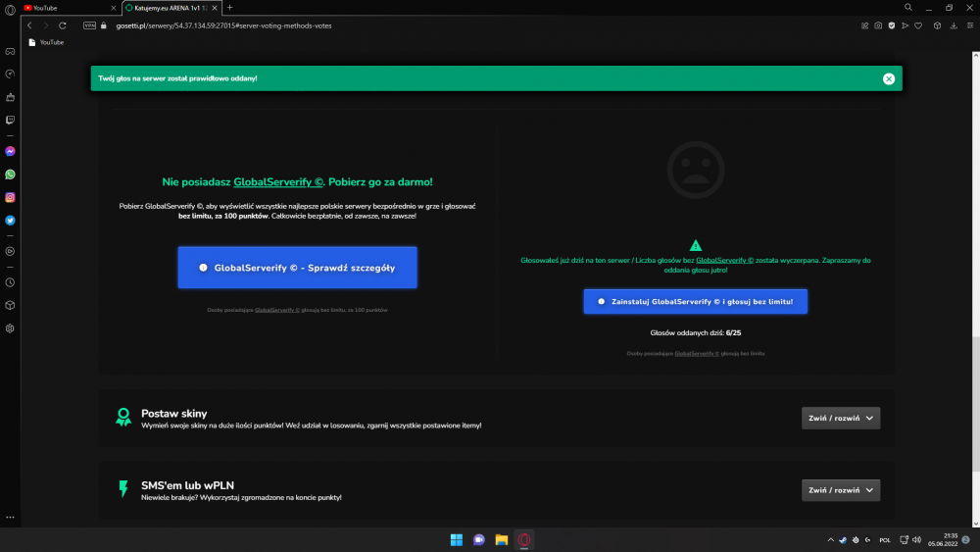
Task: Open the edit page pencil icon in toolbar
Action: tap(865, 25)
